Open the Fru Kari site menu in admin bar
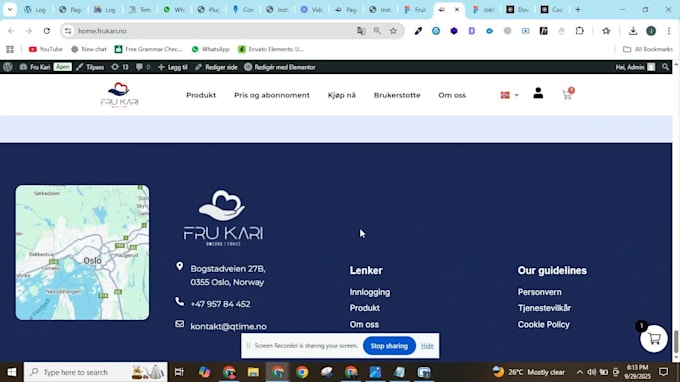Screen dimensions: 680x382 [x=35, y=67]
